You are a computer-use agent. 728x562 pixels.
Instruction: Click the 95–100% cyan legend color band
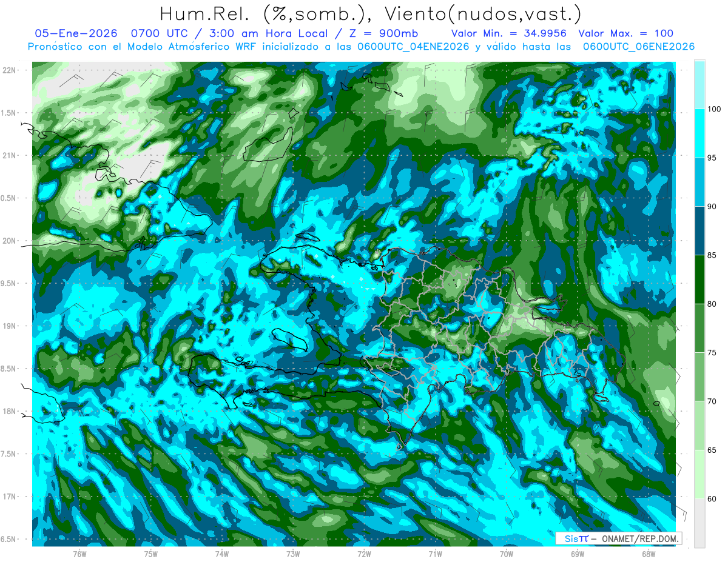click(699, 133)
